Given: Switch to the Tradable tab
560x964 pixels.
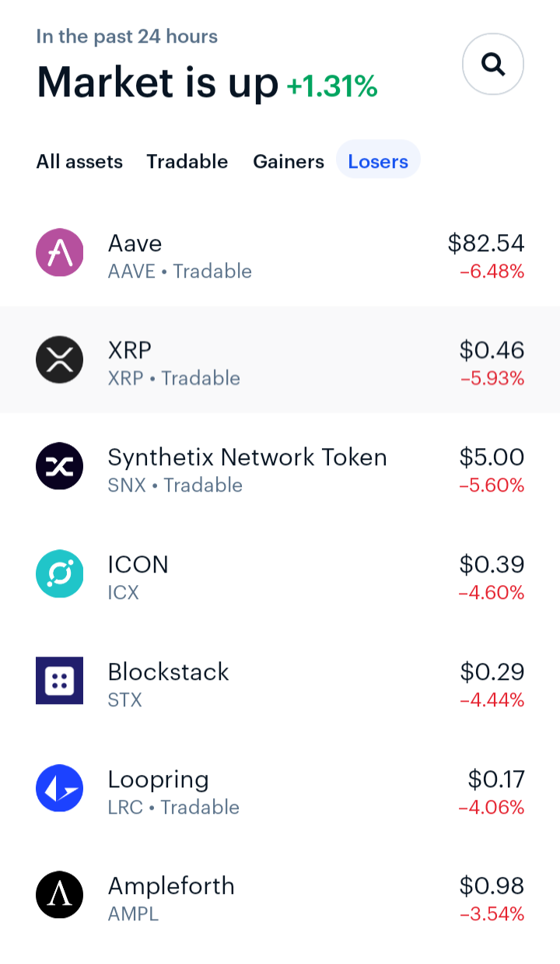Looking at the screenshot, I should coord(187,162).
